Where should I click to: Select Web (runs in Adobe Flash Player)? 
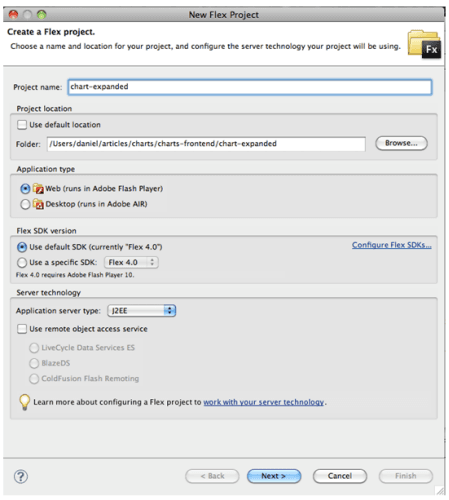click(25, 189)
